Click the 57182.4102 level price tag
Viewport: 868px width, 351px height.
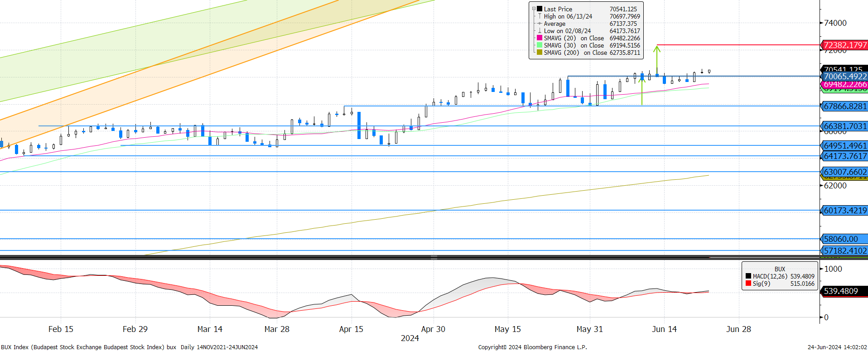coord(844,250)
